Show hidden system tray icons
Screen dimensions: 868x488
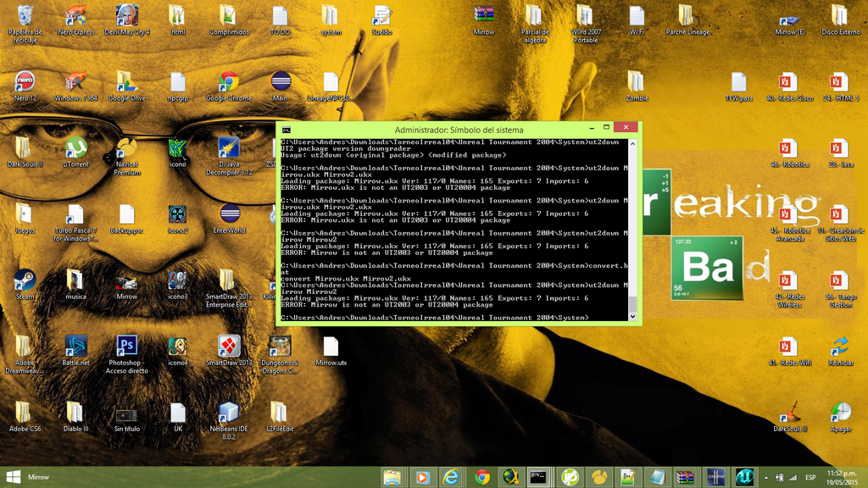(x=766, y=477)
